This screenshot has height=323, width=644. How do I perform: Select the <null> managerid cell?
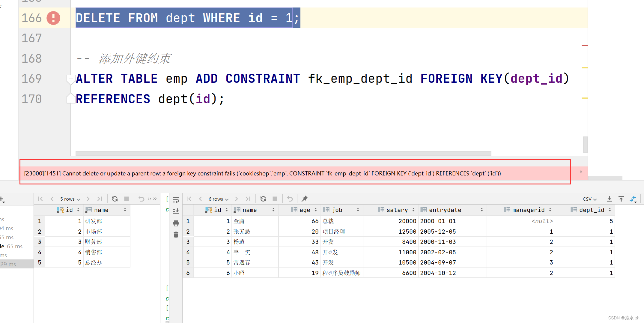click(521, 221)
